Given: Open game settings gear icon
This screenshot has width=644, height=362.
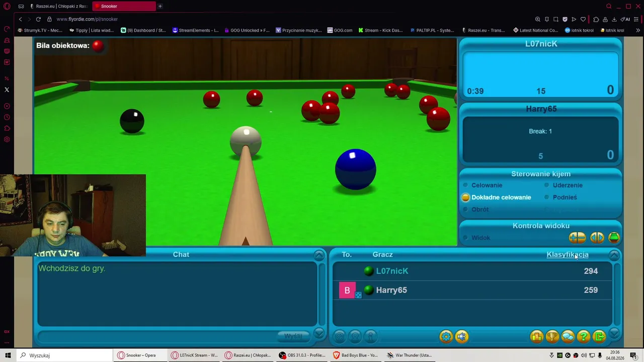Looking at the screenshot, I should (446, 336).
